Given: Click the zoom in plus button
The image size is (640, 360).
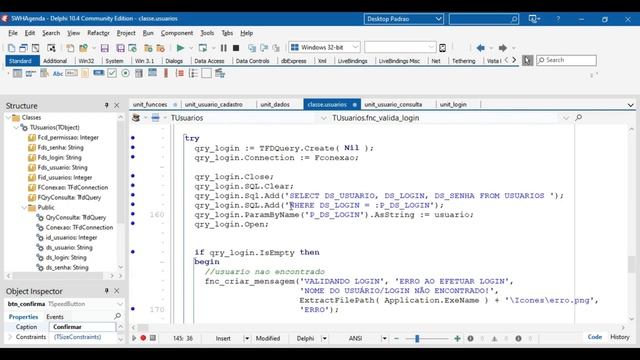Looking at the screenshot, I should pyautogui.click(x=457, y=338).
